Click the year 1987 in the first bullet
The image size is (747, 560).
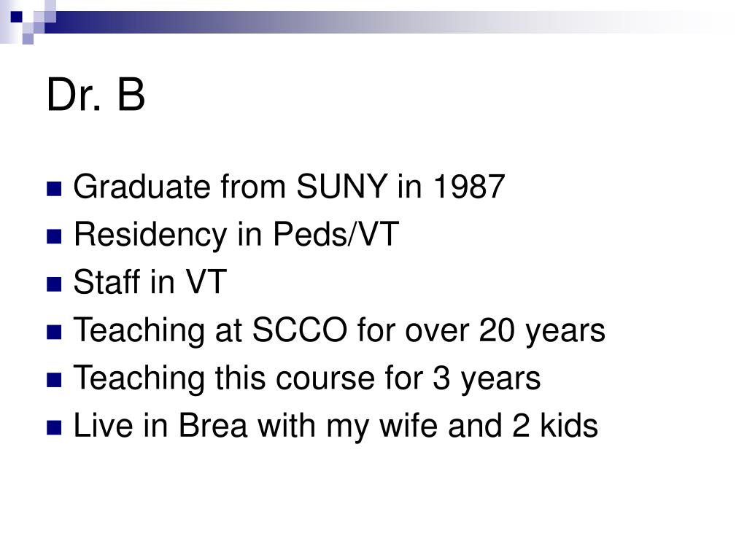tap(469, 186)
